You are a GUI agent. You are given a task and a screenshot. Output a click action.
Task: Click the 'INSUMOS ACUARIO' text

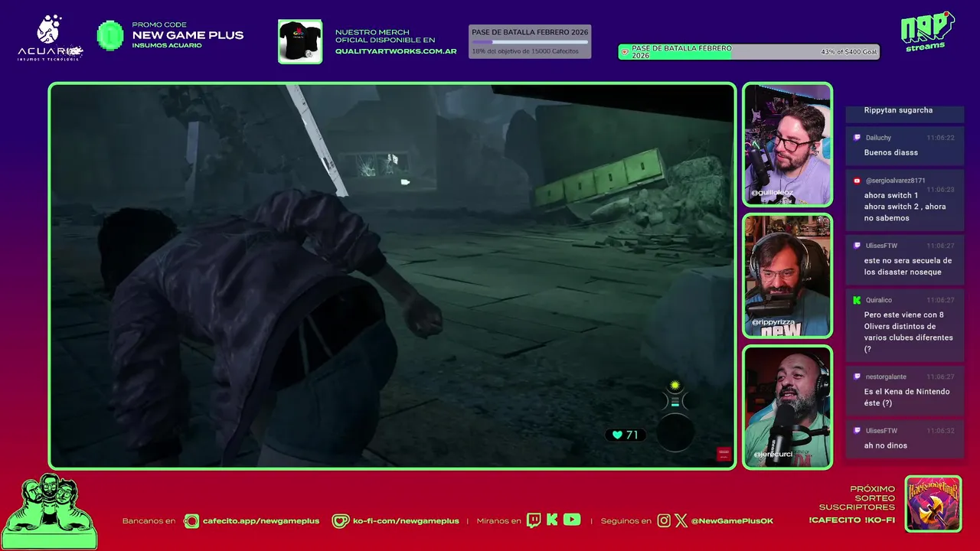(167, 45)
